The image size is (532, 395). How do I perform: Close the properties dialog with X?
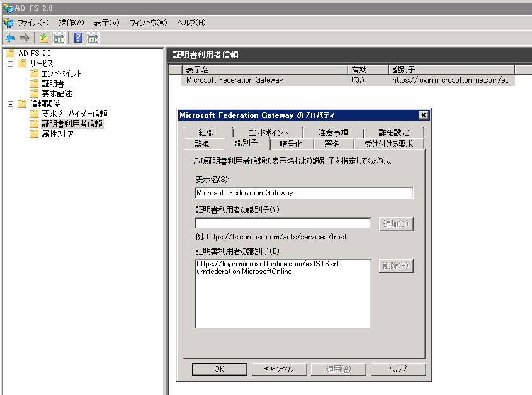click(424, 115)
